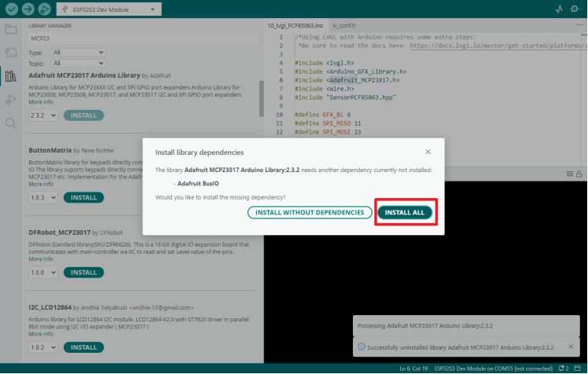The width and height of the screenshot is (588, 374).
Task: Open the Serial Monitor icon
Action: coord(575,9)
